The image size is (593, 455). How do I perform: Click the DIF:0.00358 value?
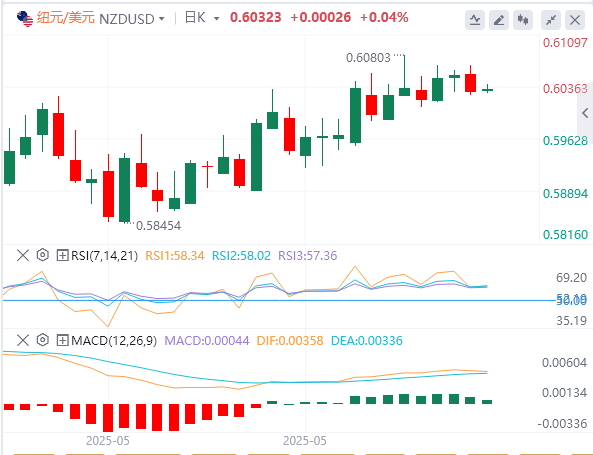tap(290, 341)
